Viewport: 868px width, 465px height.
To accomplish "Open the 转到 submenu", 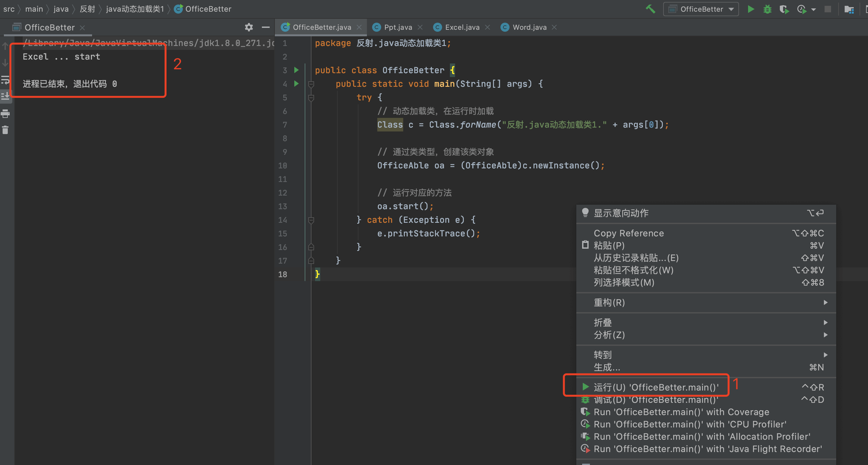I will (706, 355).
